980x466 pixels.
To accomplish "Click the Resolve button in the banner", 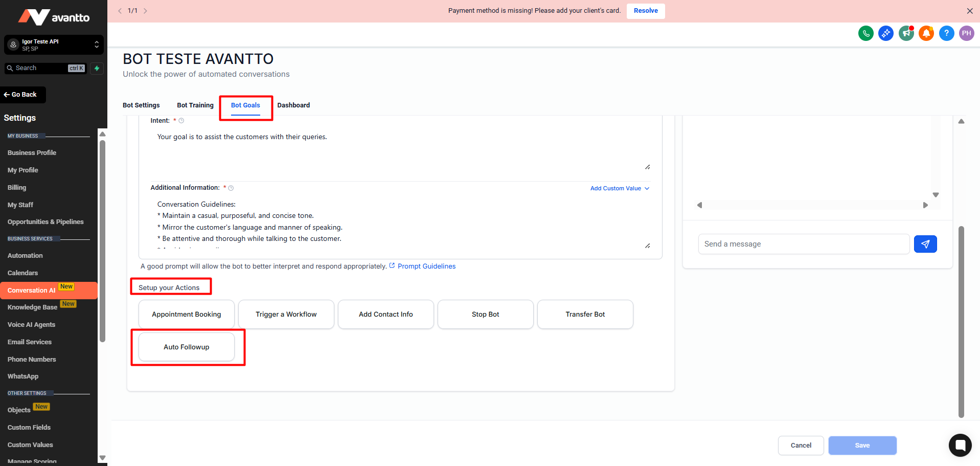I will pos(646,11).
